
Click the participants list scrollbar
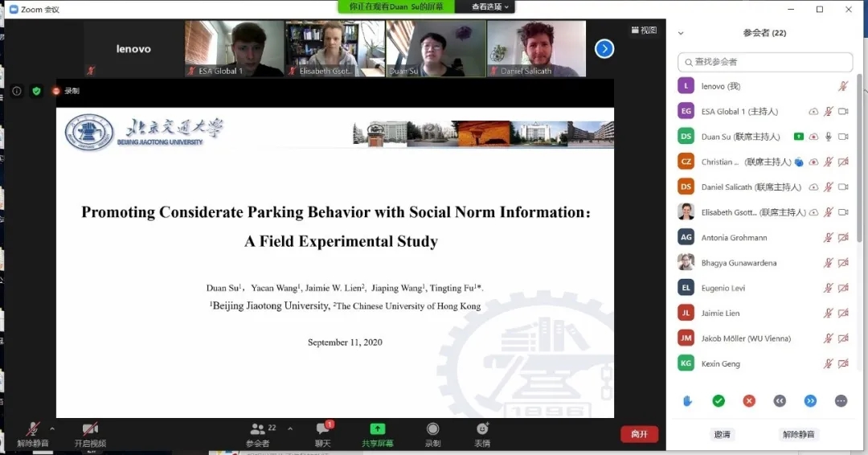(x=859, y=159)
